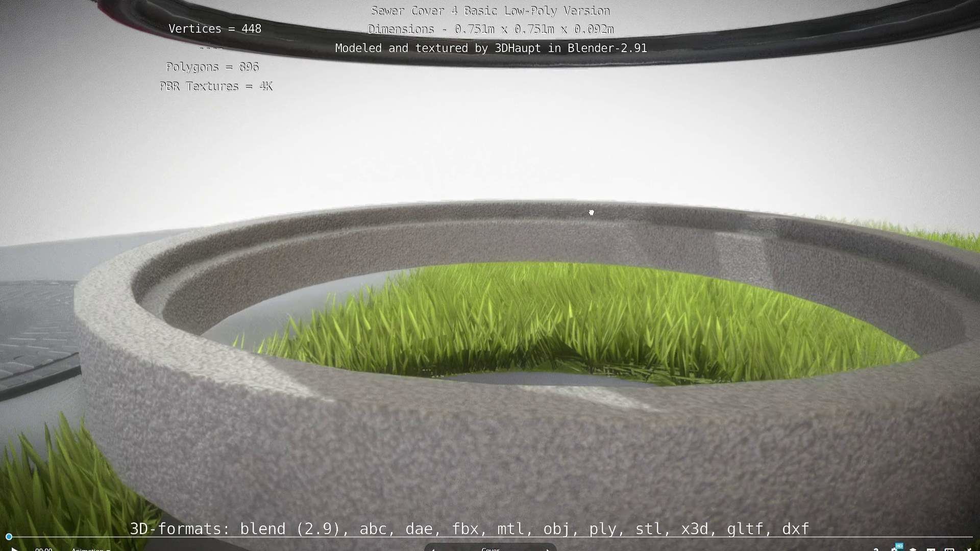This screenshot has height=551, width=980.
Task: Enter VR mode icon
Action: click(x=931, y=549)
